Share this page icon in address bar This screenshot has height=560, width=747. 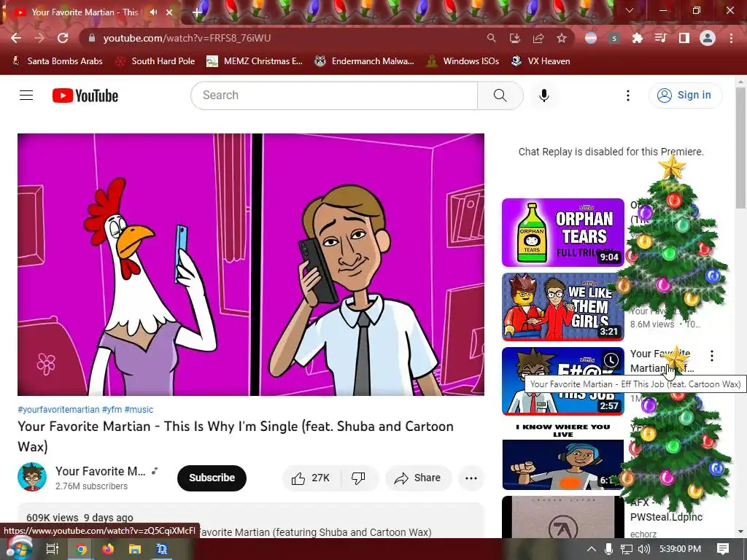[538, 38]
